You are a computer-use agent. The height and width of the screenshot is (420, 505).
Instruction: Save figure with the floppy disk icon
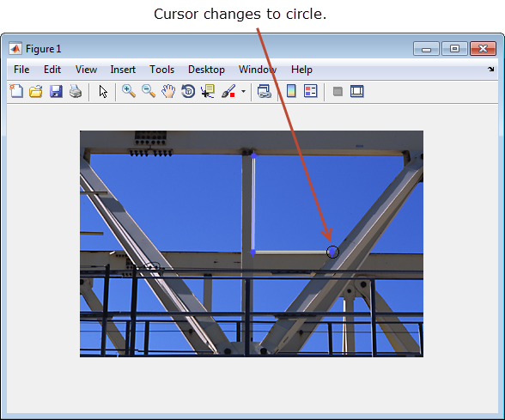click(x=56, y=91)
